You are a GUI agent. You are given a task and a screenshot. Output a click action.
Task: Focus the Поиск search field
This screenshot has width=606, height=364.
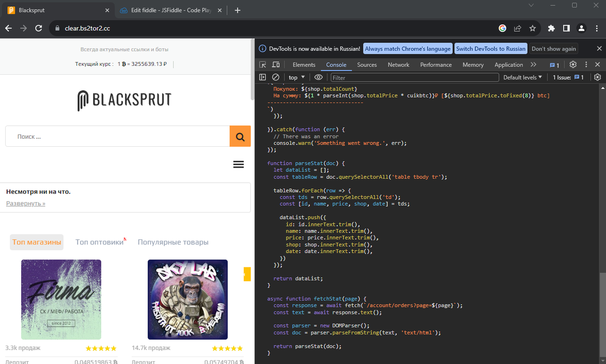point(117,136)
